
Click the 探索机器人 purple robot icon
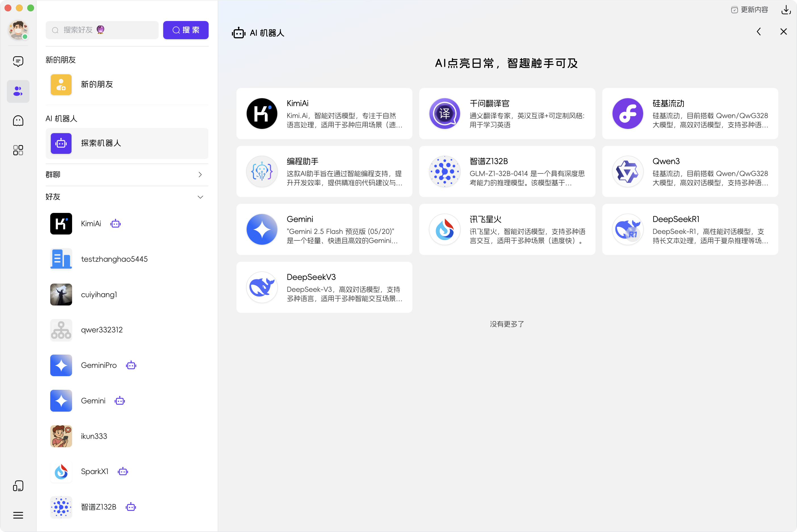click(x=61, y=143)
